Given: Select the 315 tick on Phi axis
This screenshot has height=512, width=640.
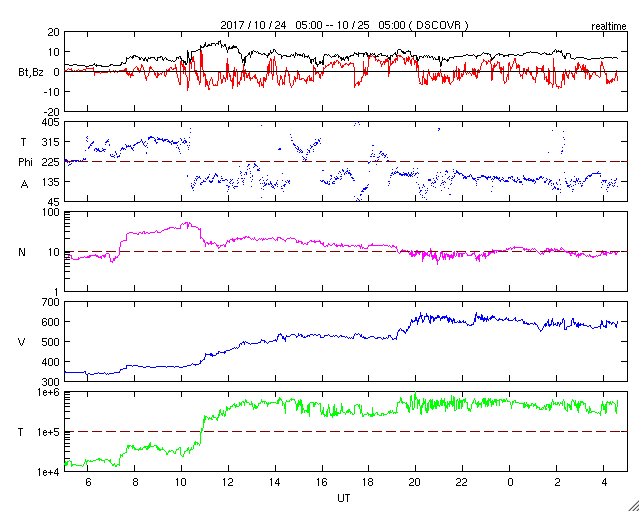Looking at the screenshot, I should (x=52, y=142).
